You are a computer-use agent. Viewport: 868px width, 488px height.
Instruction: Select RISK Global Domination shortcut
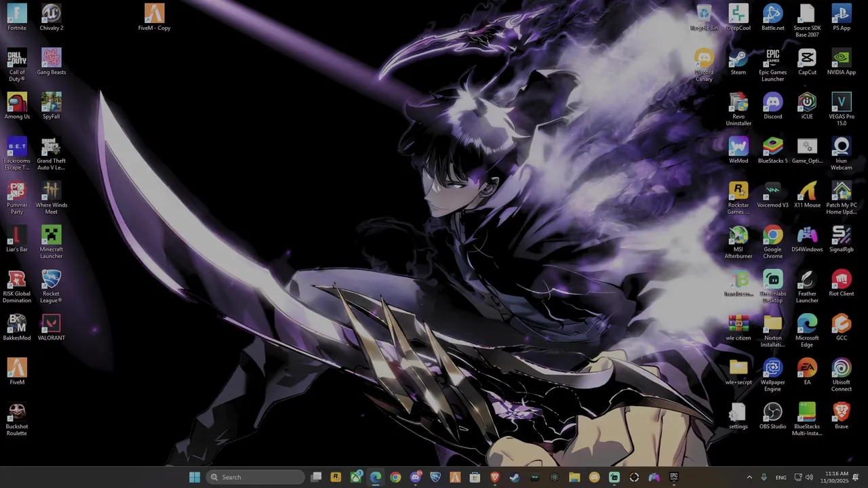17,287
